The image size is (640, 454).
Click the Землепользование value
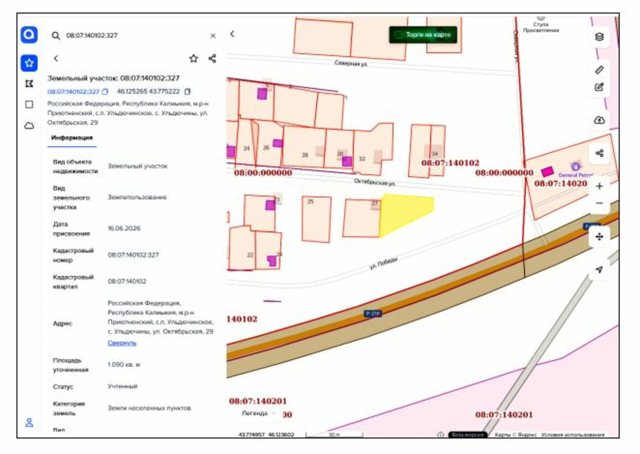tap(137, 197)
